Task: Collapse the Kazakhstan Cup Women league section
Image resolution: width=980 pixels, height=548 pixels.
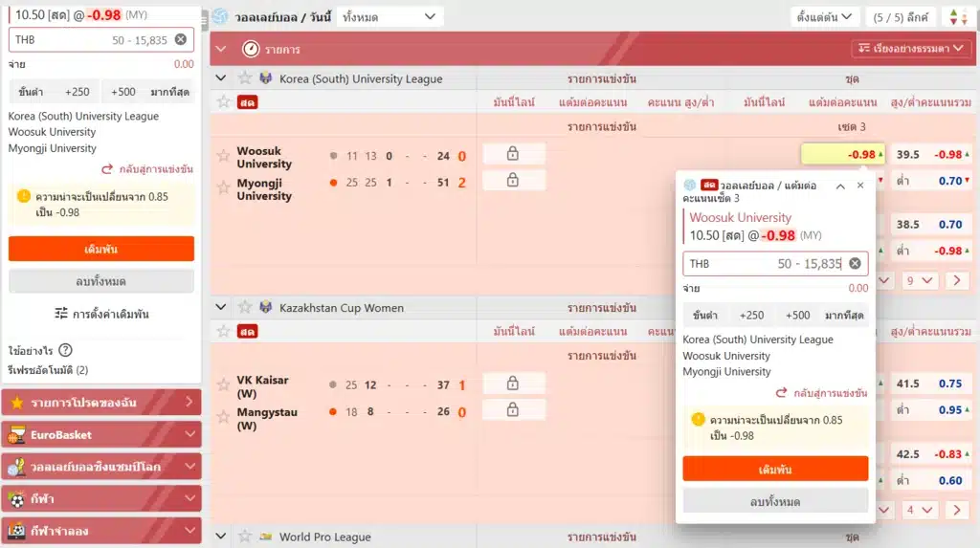Action: tap(221, 307)
